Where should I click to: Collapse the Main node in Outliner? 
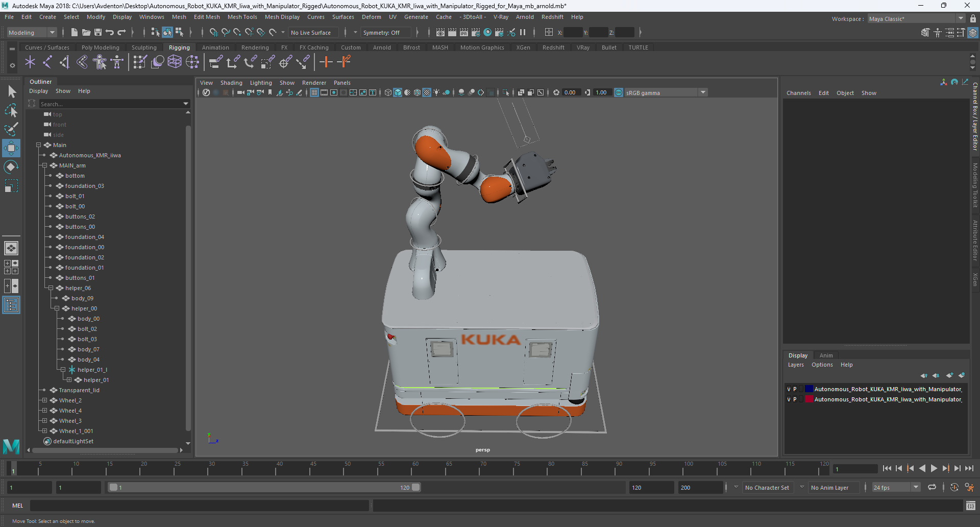pos(38,145)
